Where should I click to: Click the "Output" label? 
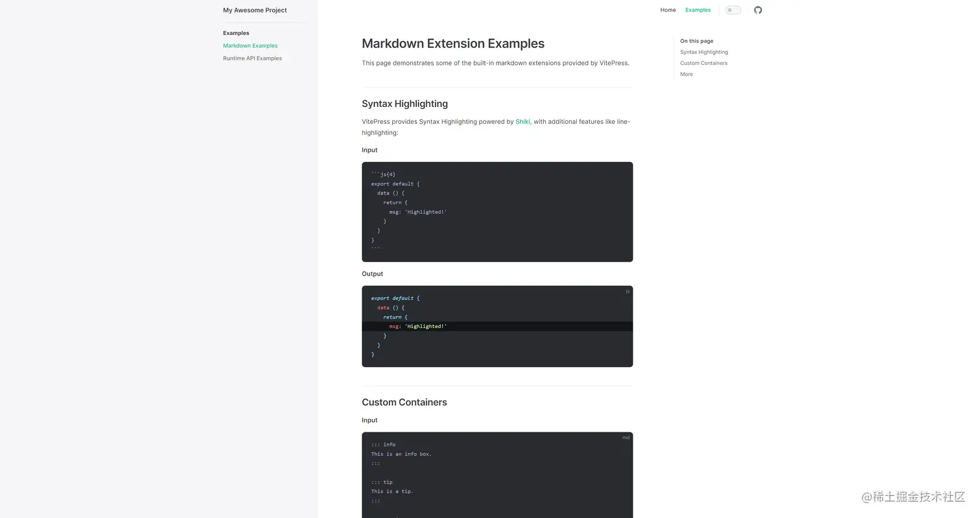coord(372,274)
